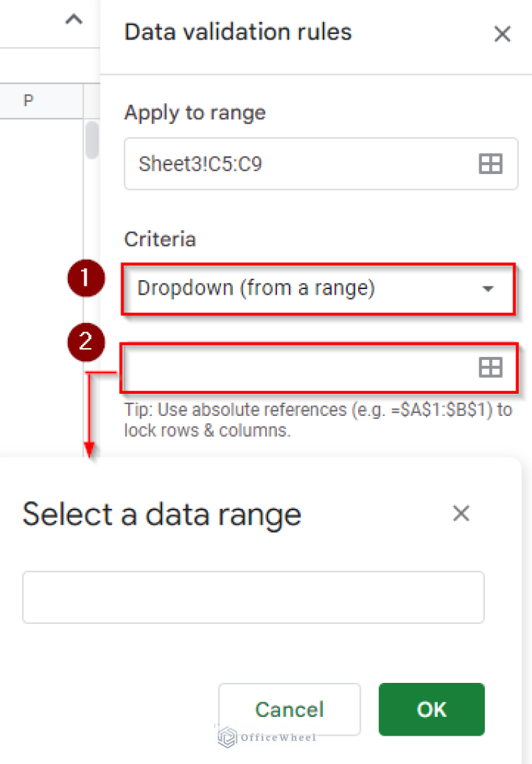This screenshot has width=532, height=764.
Task: Click the absolute references tip text
Action: tap(318, 419)
